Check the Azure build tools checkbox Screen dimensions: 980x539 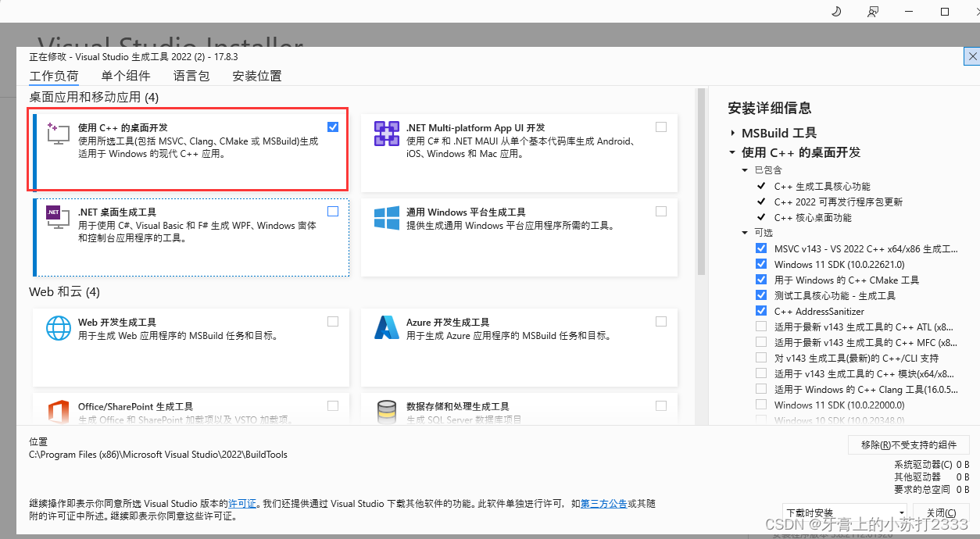(x=662, y=321)
